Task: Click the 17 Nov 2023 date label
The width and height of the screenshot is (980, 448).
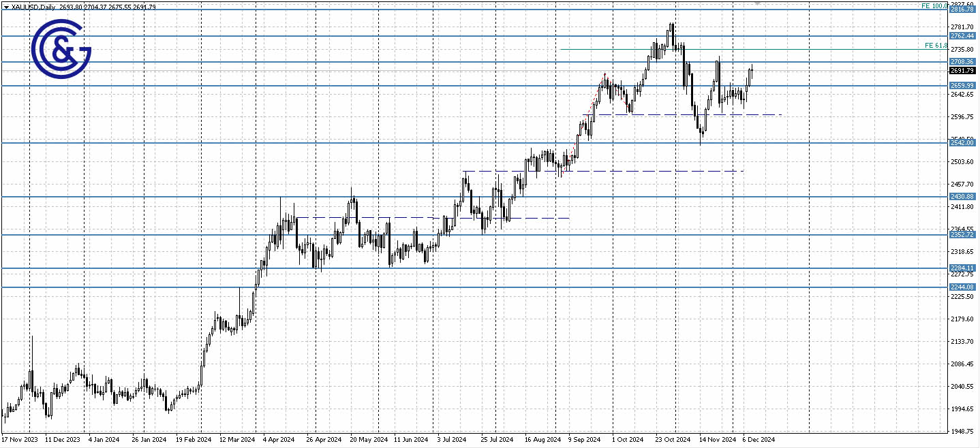Action: [21, 439]
